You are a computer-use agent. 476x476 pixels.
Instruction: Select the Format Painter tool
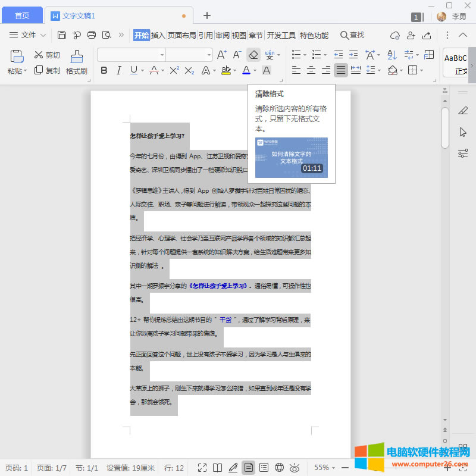(x=77, y=62)
